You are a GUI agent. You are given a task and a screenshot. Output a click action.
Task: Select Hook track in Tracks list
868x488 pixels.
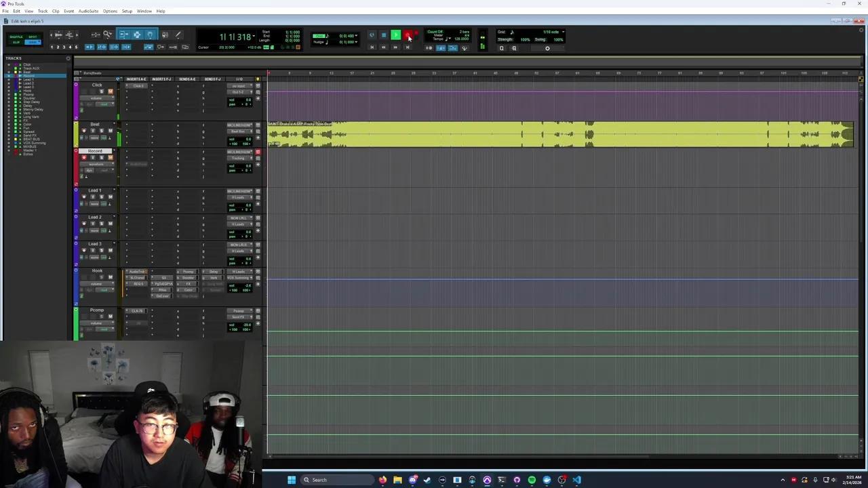[x=28, y=91]
